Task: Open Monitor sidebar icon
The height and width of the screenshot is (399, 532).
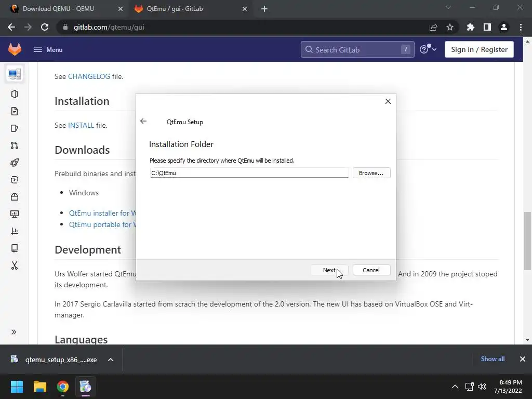Action: coord(15,214)
